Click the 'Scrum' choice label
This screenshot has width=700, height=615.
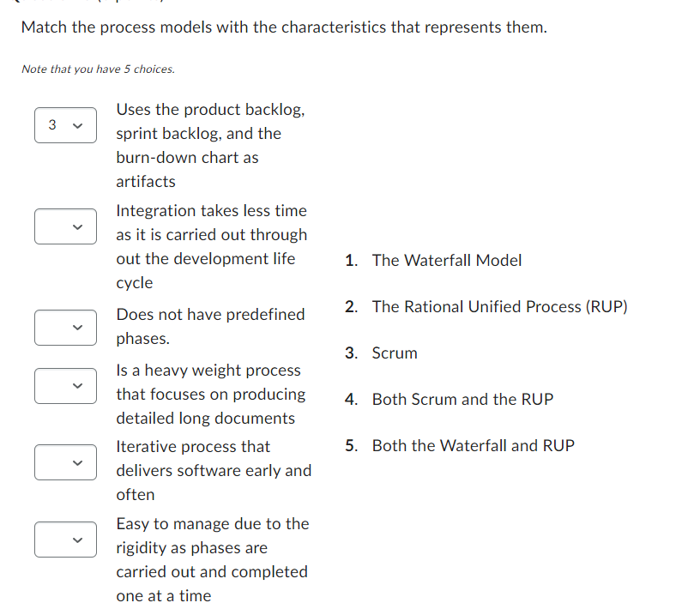pyautogui.click(x=395, y=353)
